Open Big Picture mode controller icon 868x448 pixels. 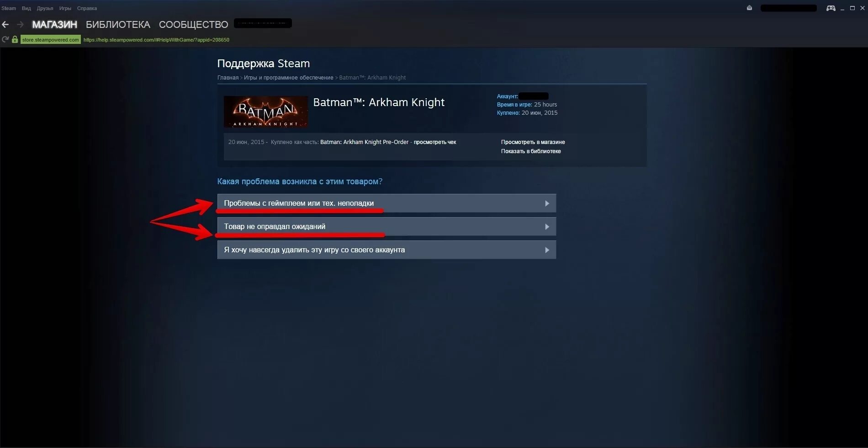831,8
